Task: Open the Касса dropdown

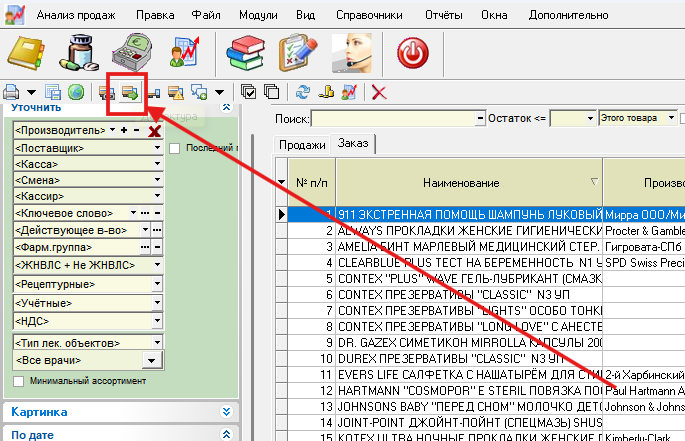Action: [157, 164]
